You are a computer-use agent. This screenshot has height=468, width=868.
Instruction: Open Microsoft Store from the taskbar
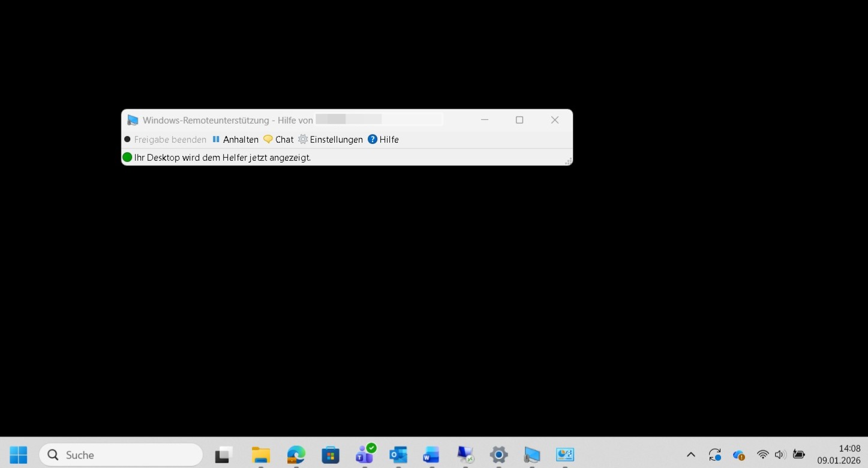click(330, 455)
